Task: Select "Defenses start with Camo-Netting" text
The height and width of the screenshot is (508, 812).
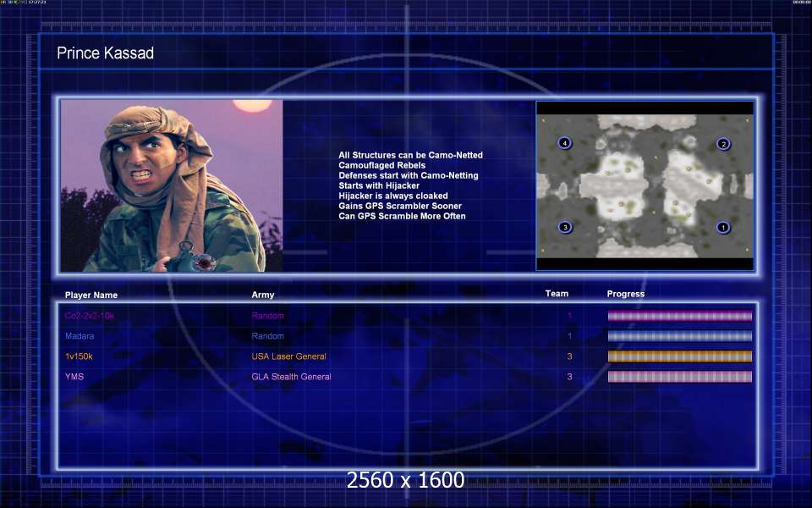Action: point(409,175)
